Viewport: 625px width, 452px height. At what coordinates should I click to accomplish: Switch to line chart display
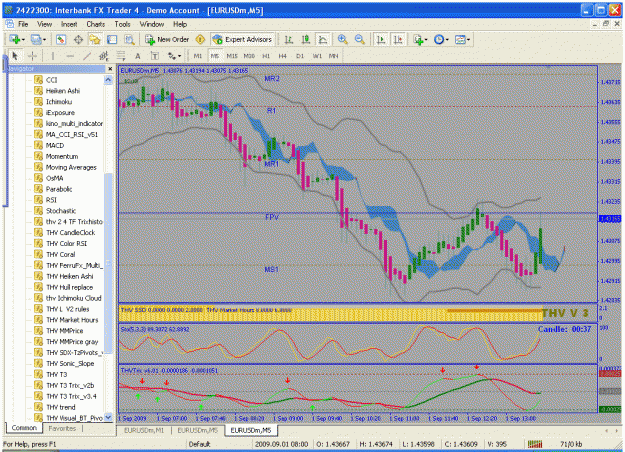point(323,39)
